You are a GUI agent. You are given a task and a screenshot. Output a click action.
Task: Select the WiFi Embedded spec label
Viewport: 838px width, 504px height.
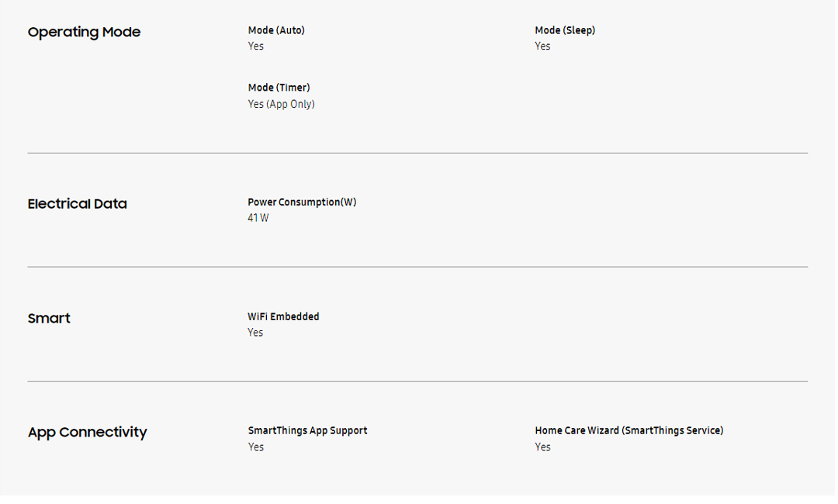(283, 316)
